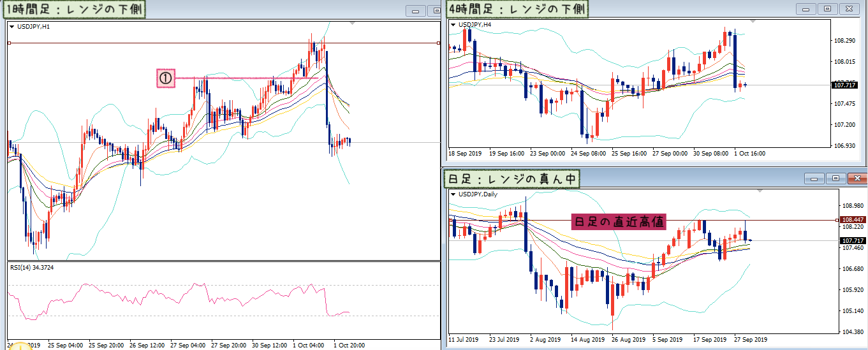The height and width of the screenshot is (350, 868).
Task: Click the 108.015 price level on H4 scale
Action: point(844,62)
